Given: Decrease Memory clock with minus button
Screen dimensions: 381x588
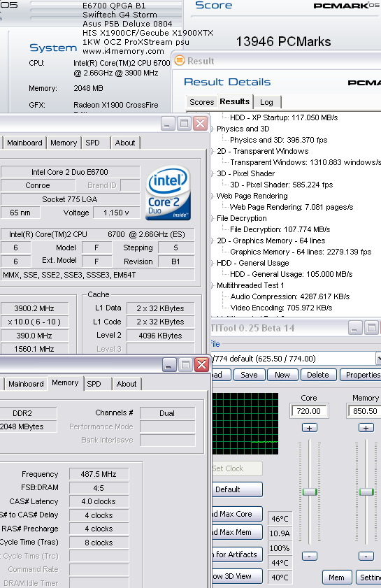Looking at the screenshot, I should [366, 556].
